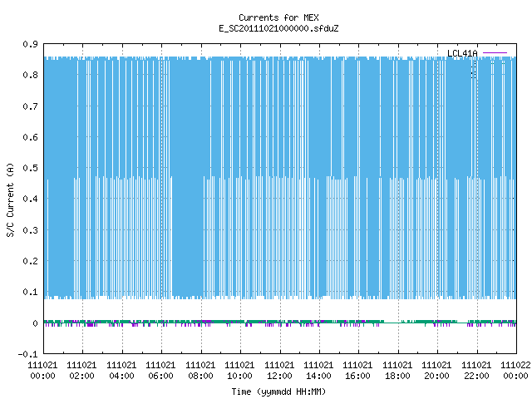
Task: Click the 'S/C Current (A)' y-axis label
Action: pos(11,200)
